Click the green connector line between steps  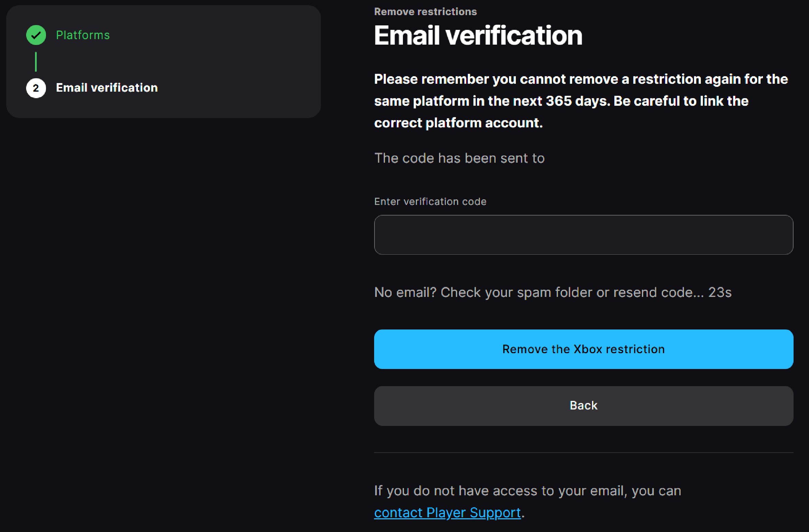click(x=36, y=62)
